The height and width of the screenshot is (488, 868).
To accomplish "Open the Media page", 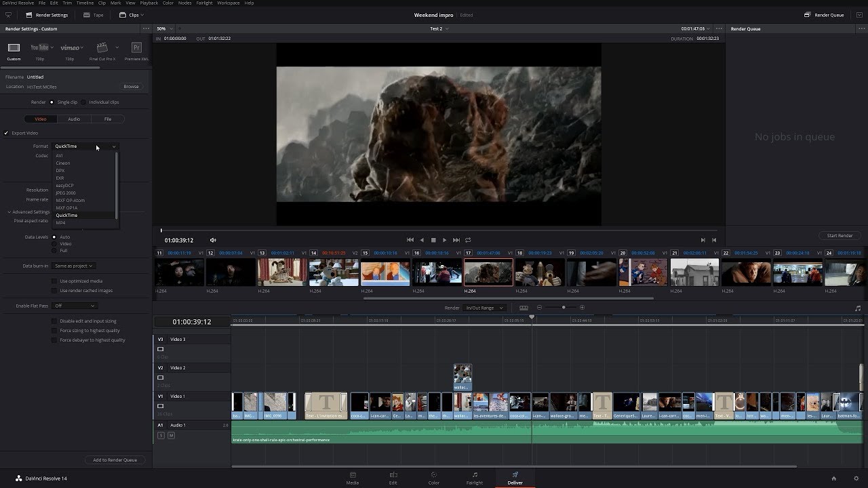I will [x=353, y=478].
